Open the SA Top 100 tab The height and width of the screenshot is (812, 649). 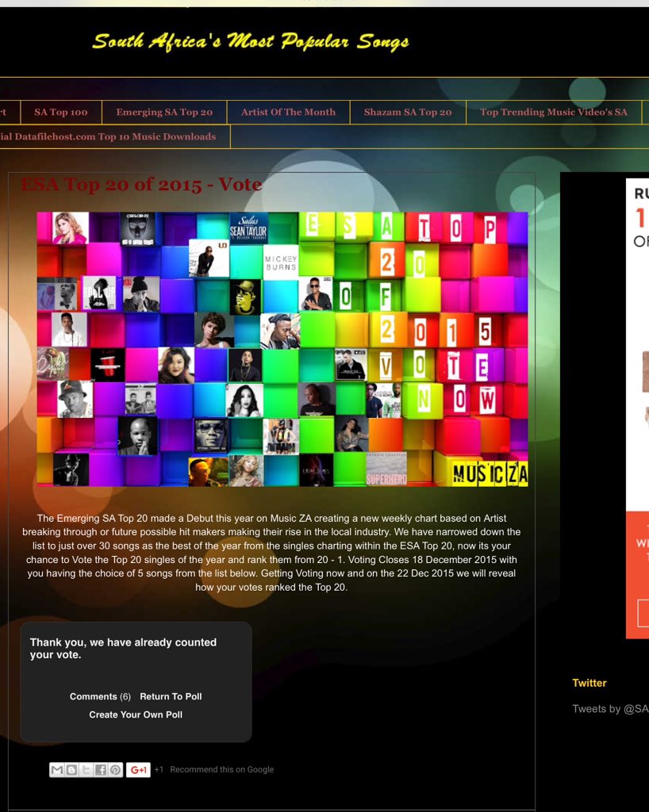pyautogui.click(x=61, y=113)
